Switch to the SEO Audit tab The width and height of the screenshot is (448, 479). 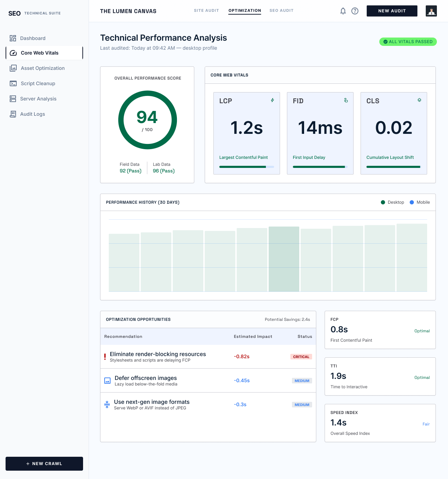(282, 10)
